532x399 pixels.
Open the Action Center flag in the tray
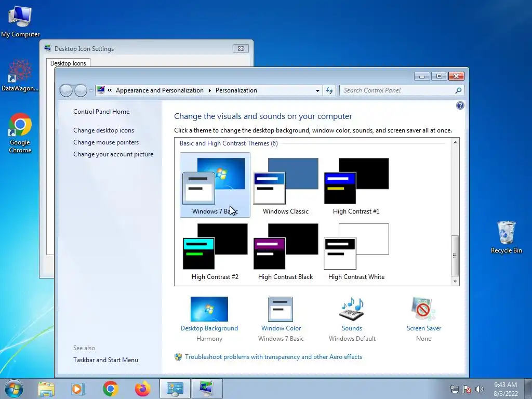[467, 389]
